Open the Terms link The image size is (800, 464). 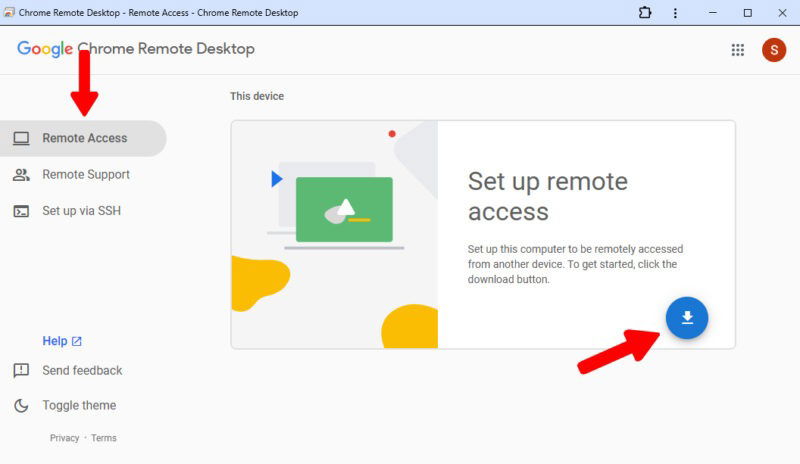click(x=104, y=438)
